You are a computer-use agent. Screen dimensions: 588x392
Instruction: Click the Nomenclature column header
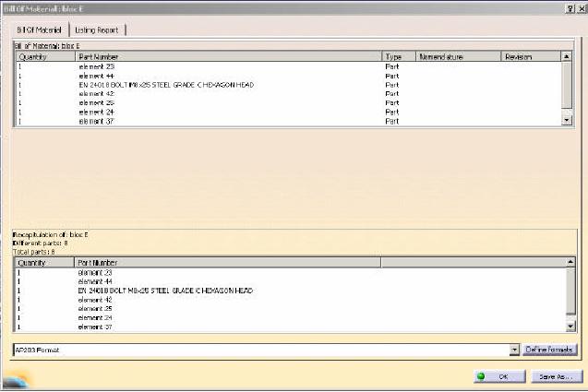coord(458,57)
